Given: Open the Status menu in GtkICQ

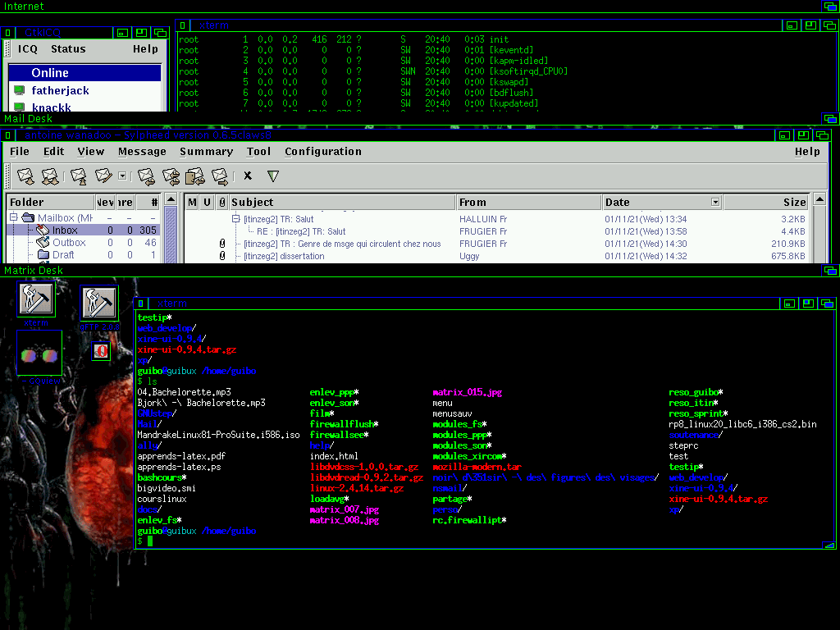Looking at the screenshot, I should tap(68, 48).
